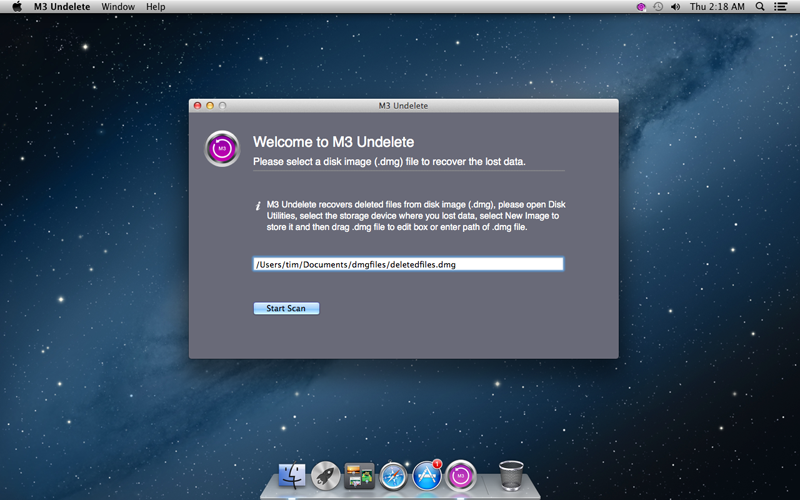Open the Window menu
The height and width of the screenshot is (500, 800).
(x=118, y=7)
